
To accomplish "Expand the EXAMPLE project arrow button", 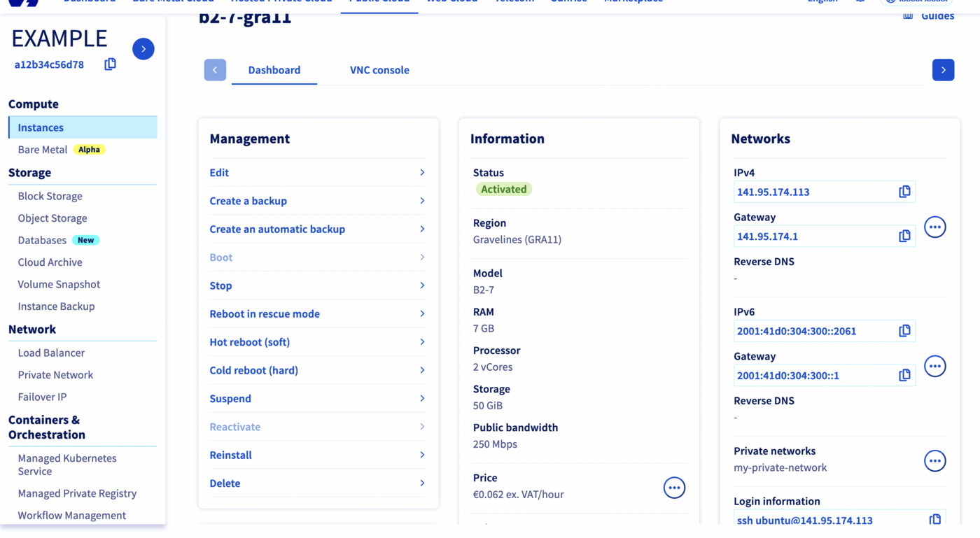I will click(143, 49).
